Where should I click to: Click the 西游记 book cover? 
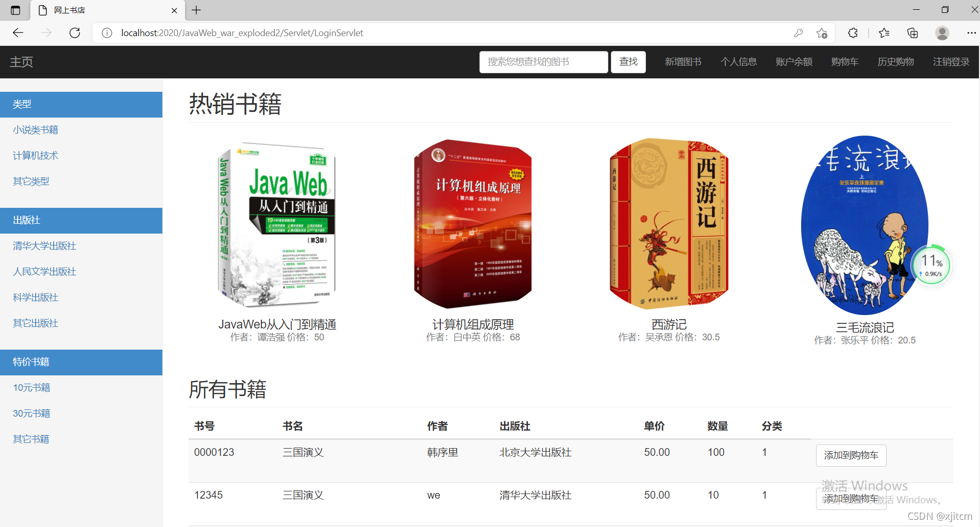point(669,223)
